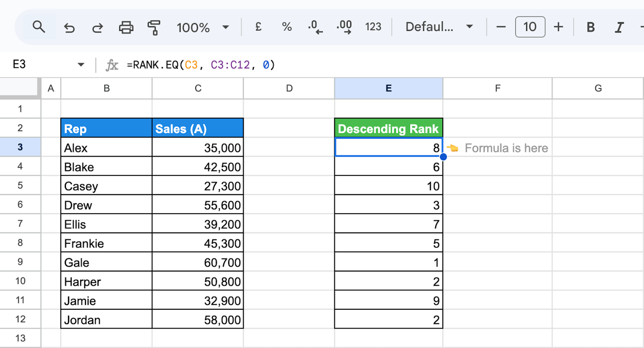
Task: Expand the name box dropdown arrow
Action: click(x=81, y=65)
